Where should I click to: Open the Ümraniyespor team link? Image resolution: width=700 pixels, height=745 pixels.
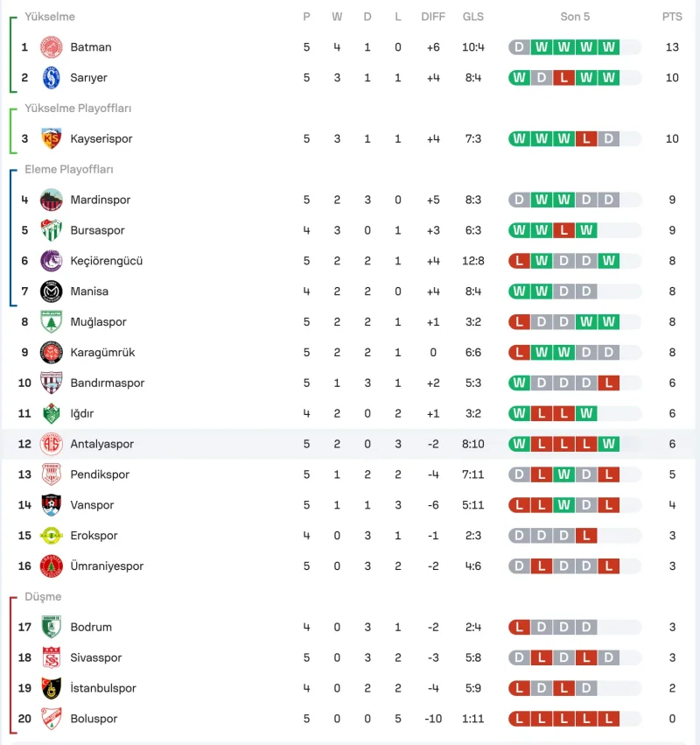(x=107, y=566)
